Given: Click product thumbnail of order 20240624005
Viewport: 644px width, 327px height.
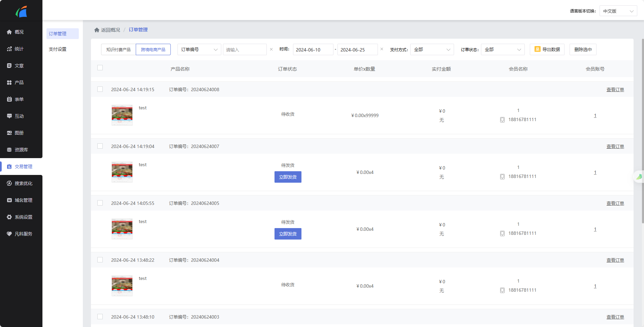Looking at the screenshot, I should point(122,229).
